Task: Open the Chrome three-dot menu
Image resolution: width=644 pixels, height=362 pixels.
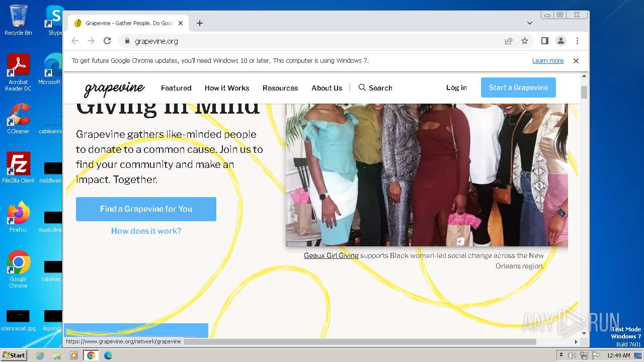Action: [577, 41]
